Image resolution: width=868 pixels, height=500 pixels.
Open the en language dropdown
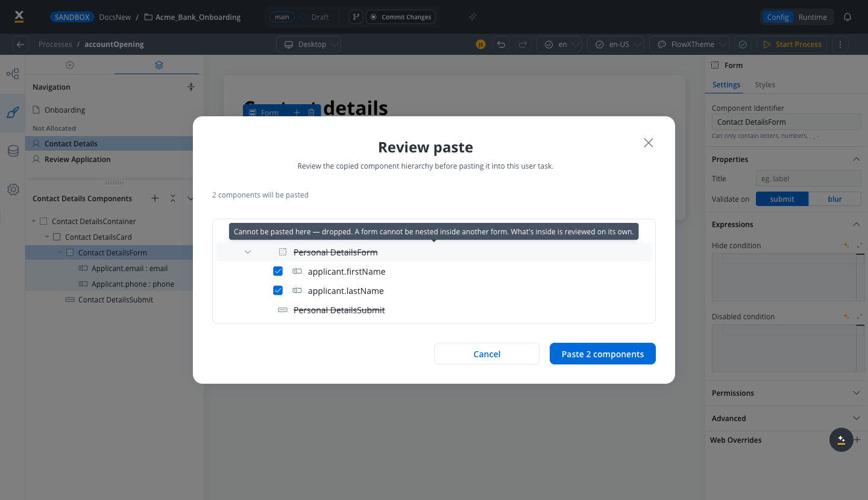559,44
